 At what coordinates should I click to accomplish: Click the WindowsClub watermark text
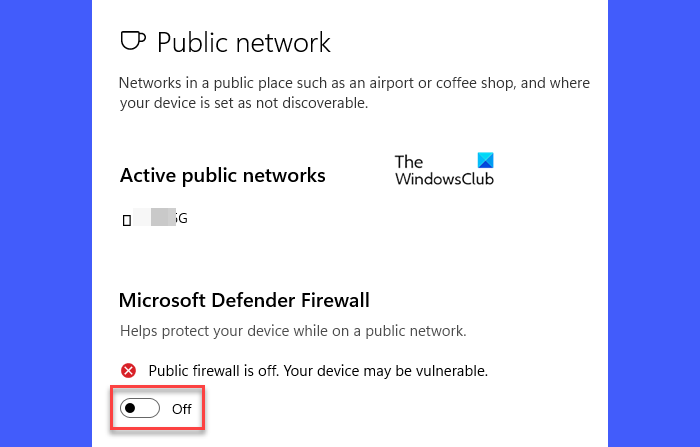point(444,179)
